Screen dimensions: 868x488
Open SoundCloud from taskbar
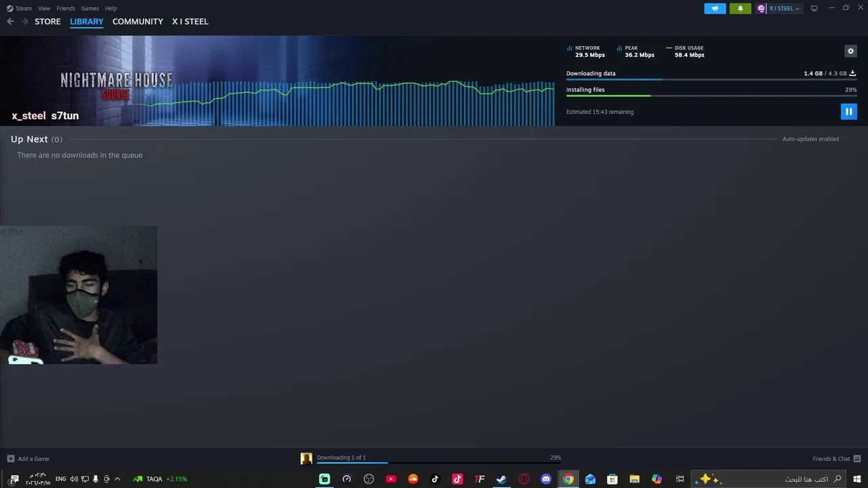click(413, 479)
